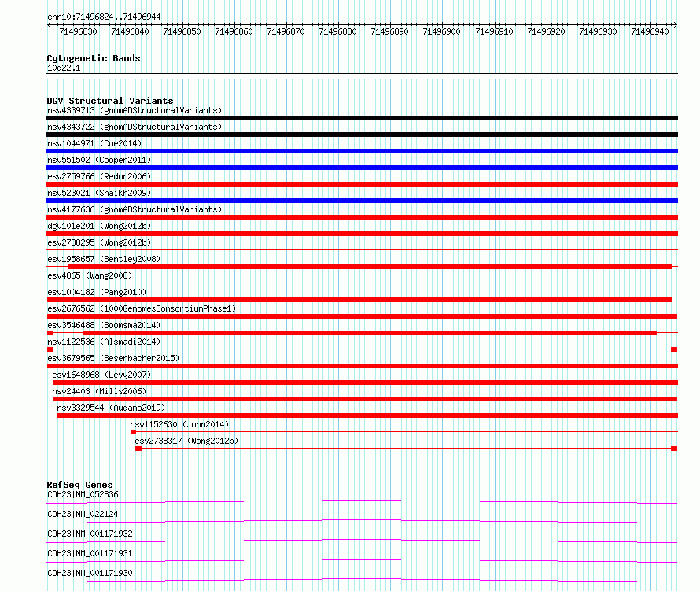700x591 pixels.
Task: Open transcript CDH23|NM_052836
Action: (83, 494)
